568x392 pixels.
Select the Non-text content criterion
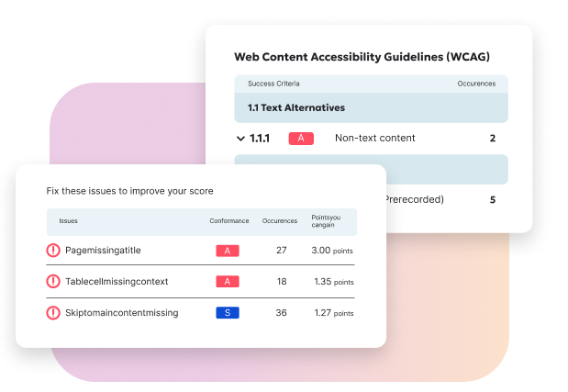375,138
